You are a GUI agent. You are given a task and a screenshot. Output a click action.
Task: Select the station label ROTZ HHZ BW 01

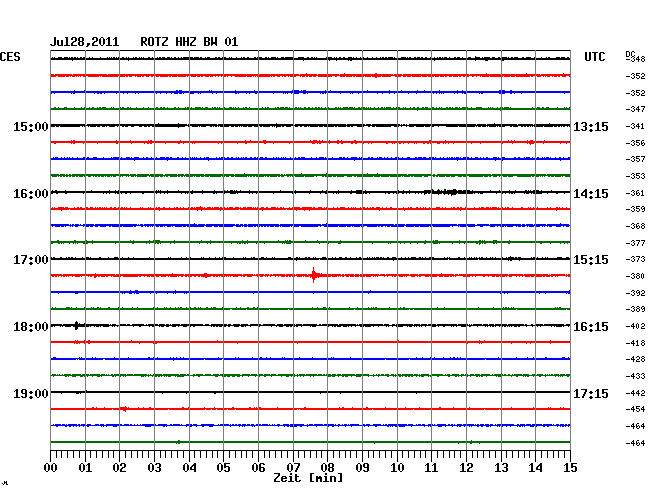pyautogui.click(x=189, y=42)
